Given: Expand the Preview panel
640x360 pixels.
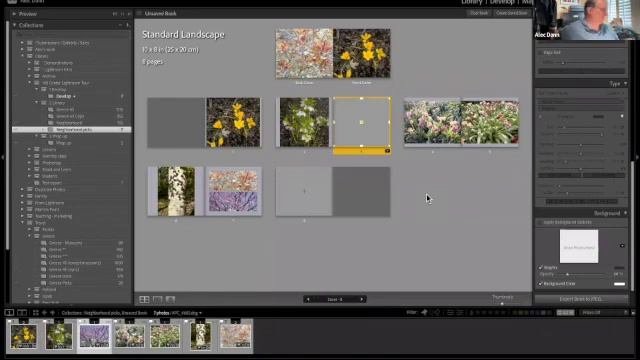Looking at the screenshot, I should pos(14,14).
